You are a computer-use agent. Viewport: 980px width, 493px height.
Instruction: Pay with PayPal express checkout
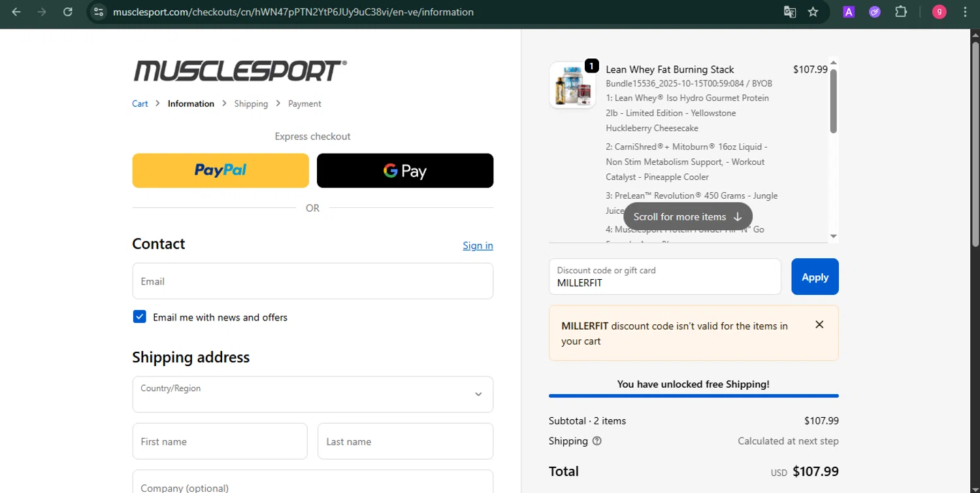pos(221,171)
